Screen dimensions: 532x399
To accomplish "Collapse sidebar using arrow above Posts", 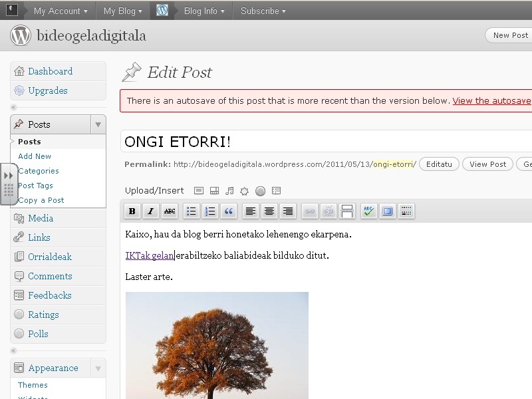I will [x=13, y=107].
